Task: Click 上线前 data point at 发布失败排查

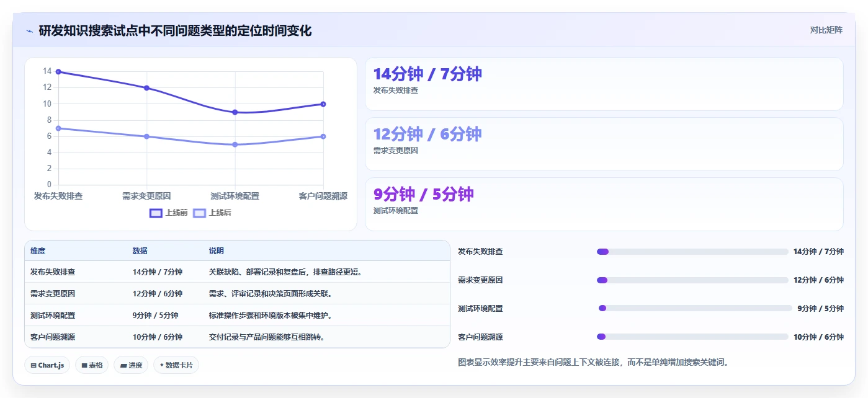Action: (58, 72)
